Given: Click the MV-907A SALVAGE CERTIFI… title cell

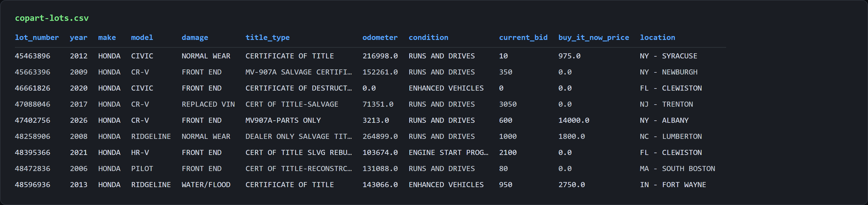Looking at the screenshot, I should (x=299, y=72).
